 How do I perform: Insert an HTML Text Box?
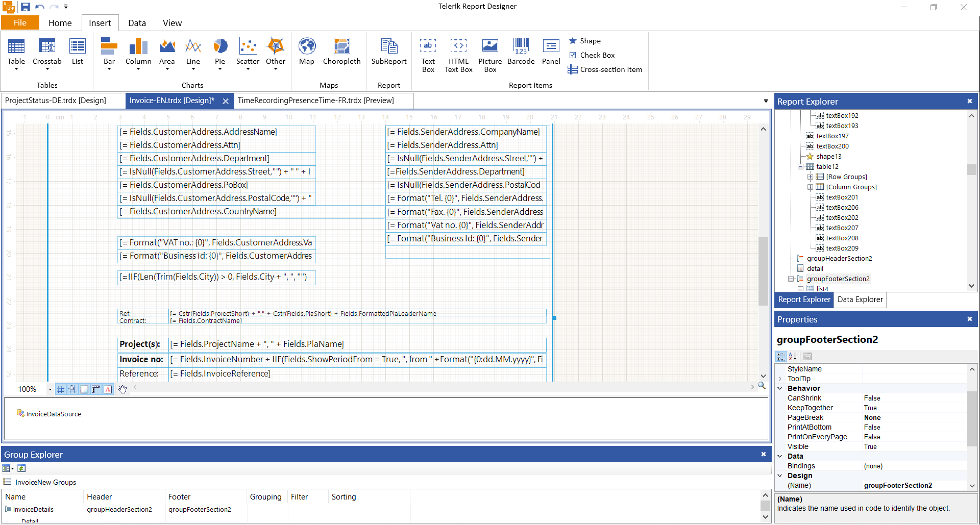tap(458, 55)
